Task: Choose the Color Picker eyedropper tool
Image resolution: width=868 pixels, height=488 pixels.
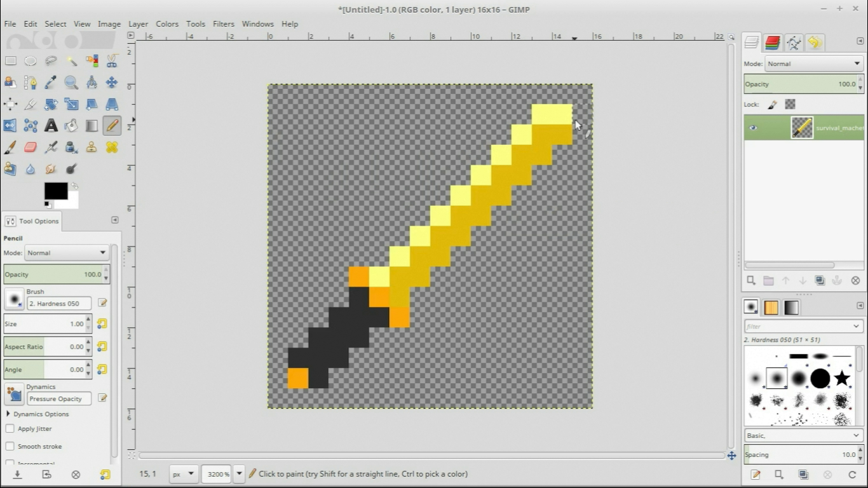Action: pos(51,82)
